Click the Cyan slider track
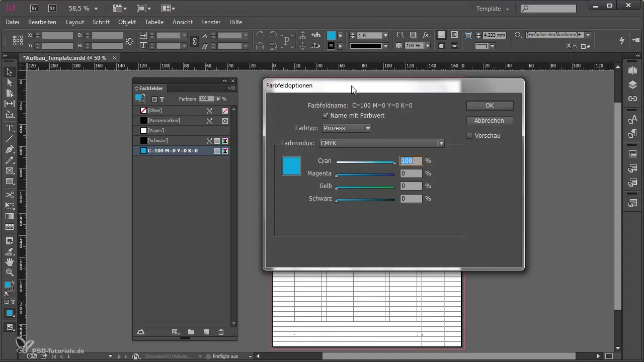The height and width of the screenshot is (362, 644). 366,162
